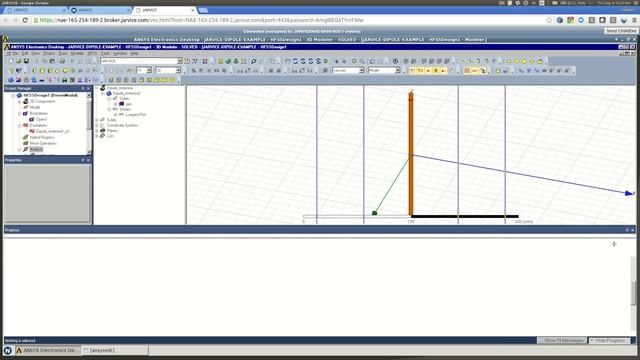Pin the Properties panel
The height and width of the screenshot is (360, 640).
83,160
